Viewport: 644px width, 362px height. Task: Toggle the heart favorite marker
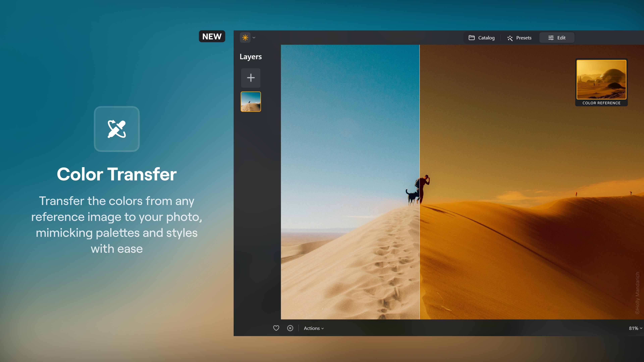276,328
